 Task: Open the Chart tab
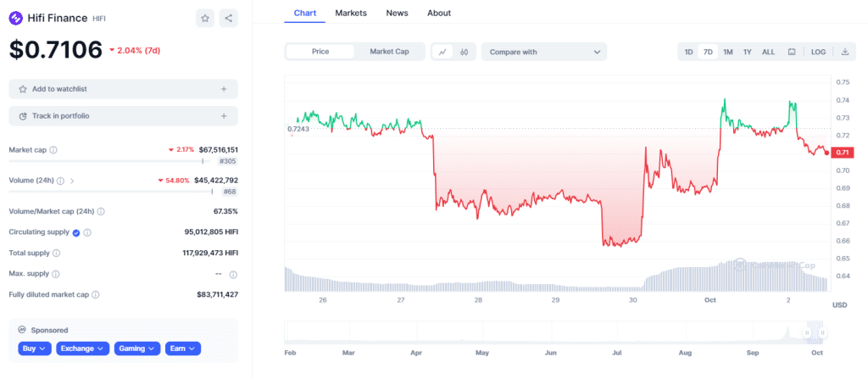pyautogui.click(x=304, y=13)
